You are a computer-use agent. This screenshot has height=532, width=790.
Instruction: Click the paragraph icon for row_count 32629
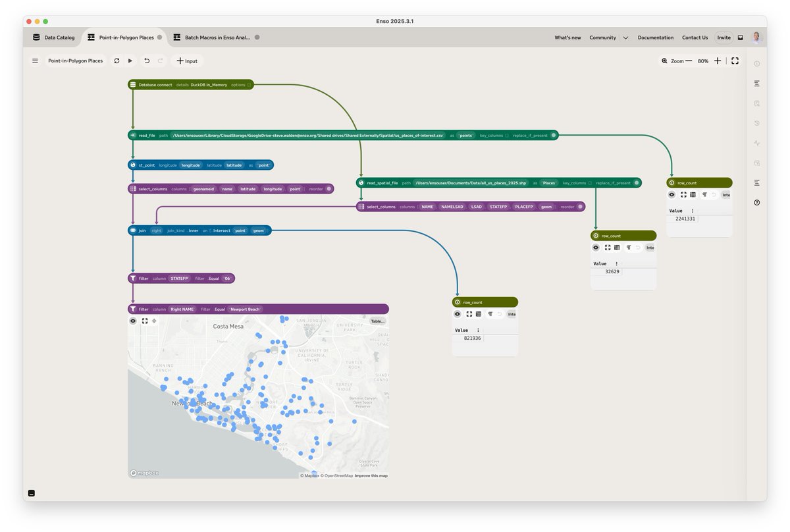click(629, 248)
